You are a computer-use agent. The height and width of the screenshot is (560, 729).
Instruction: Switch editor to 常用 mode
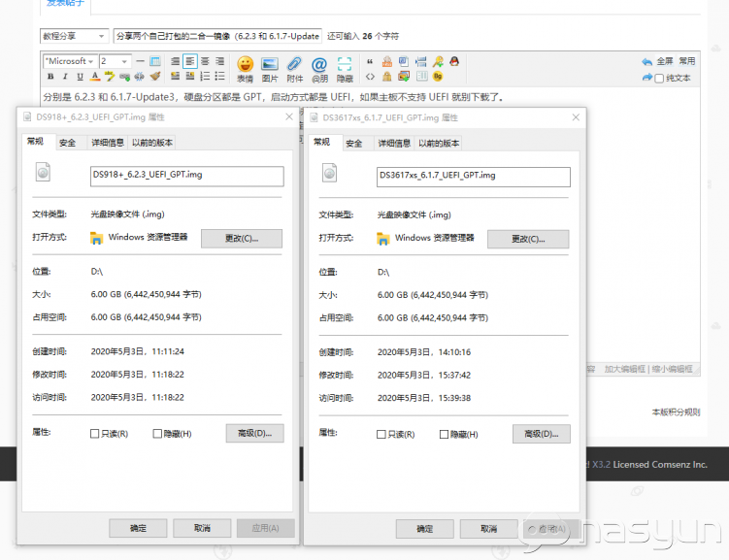pyautogui.click(x=686, y=61)
